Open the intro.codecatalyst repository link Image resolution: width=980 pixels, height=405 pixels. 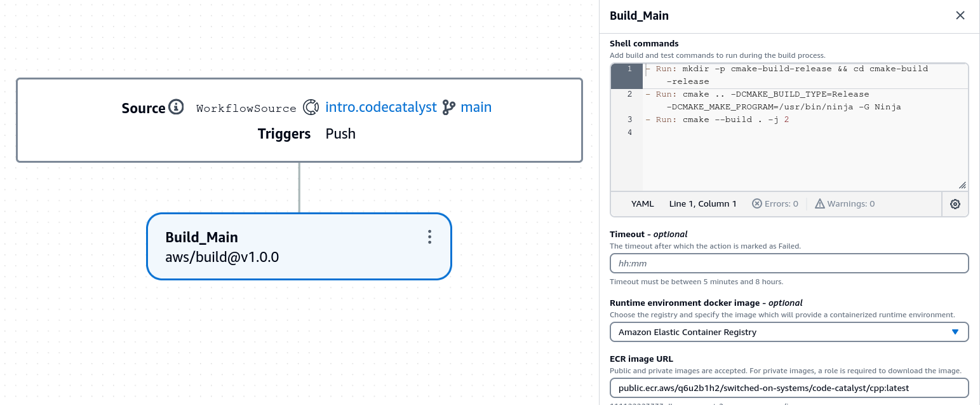coord(381,107)
